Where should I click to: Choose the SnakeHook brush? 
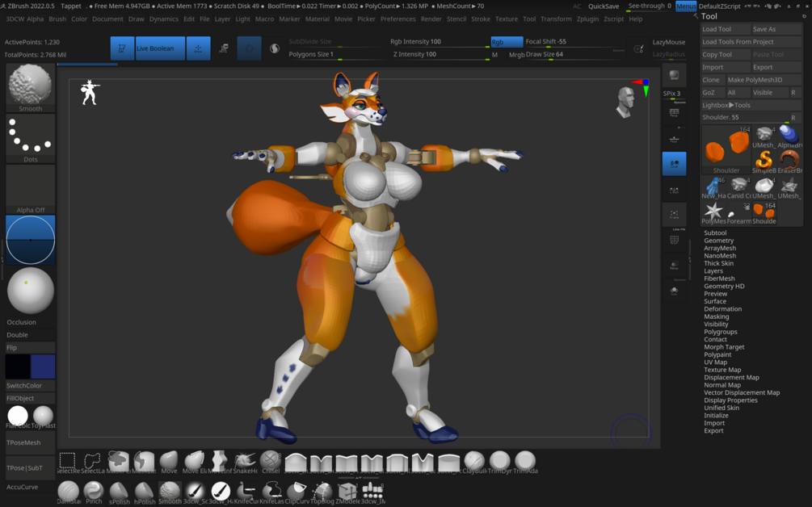pyautogui.click(x=245, y=462)
